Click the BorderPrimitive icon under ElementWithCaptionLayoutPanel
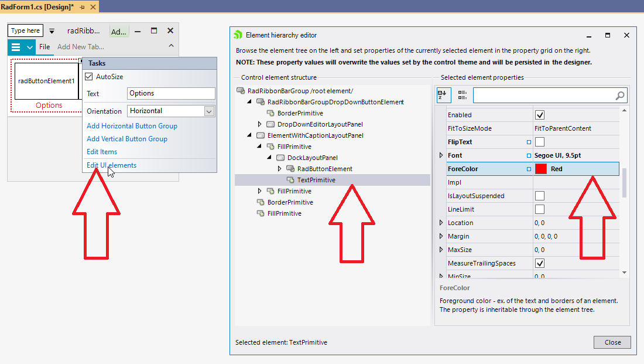644x364 pixels. (x=261, y=202)
